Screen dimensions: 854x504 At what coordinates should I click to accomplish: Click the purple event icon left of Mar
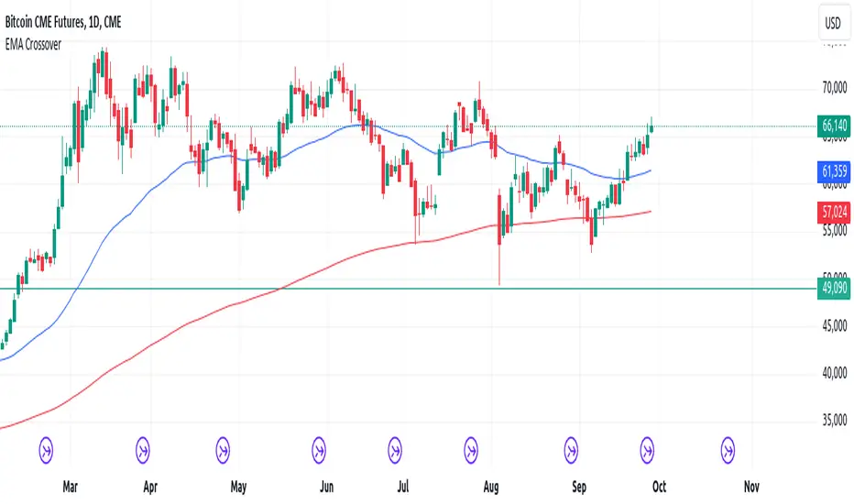(47, 451)
